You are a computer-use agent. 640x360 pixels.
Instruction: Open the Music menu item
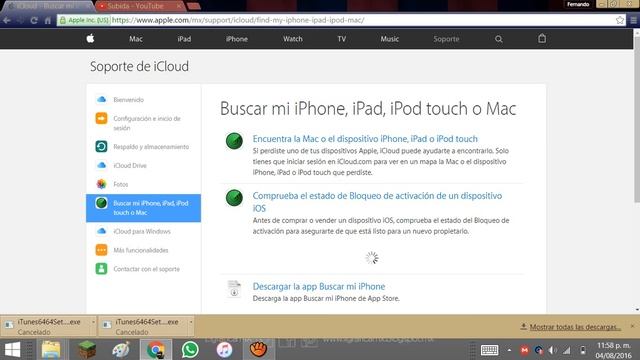(x=389, y=39)
